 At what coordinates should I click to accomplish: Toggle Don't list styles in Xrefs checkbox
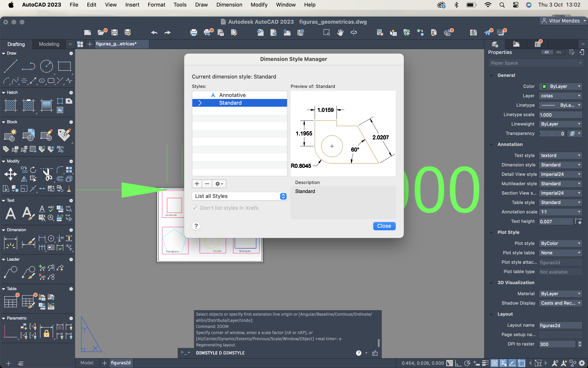[195, 208]
